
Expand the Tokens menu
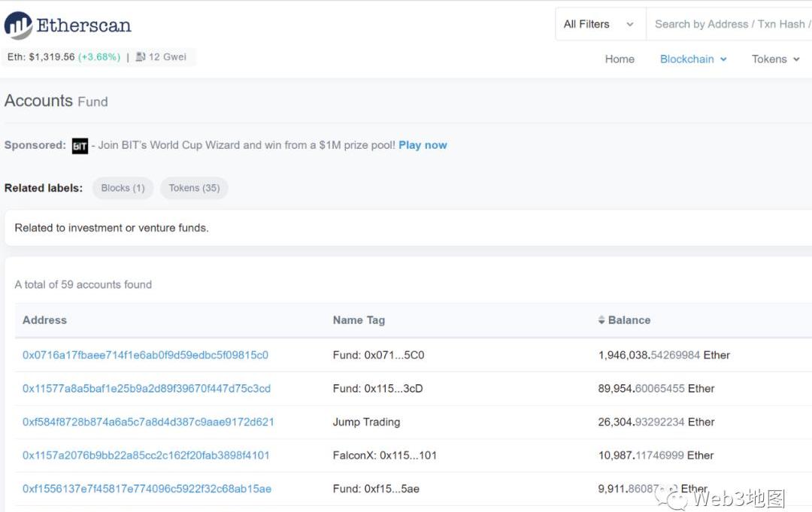[775, 59]
